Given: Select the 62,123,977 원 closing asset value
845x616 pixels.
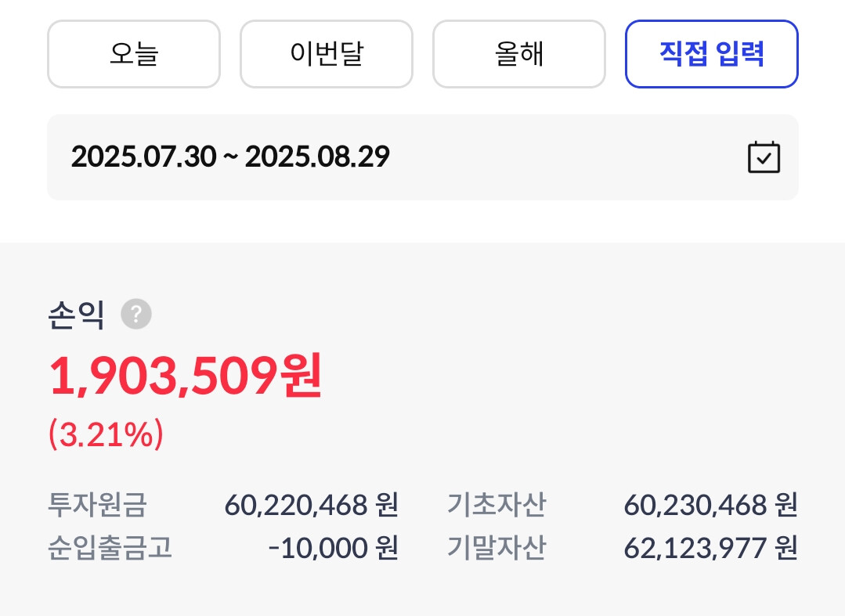Looking at the screenshot, I should point(710,548).
